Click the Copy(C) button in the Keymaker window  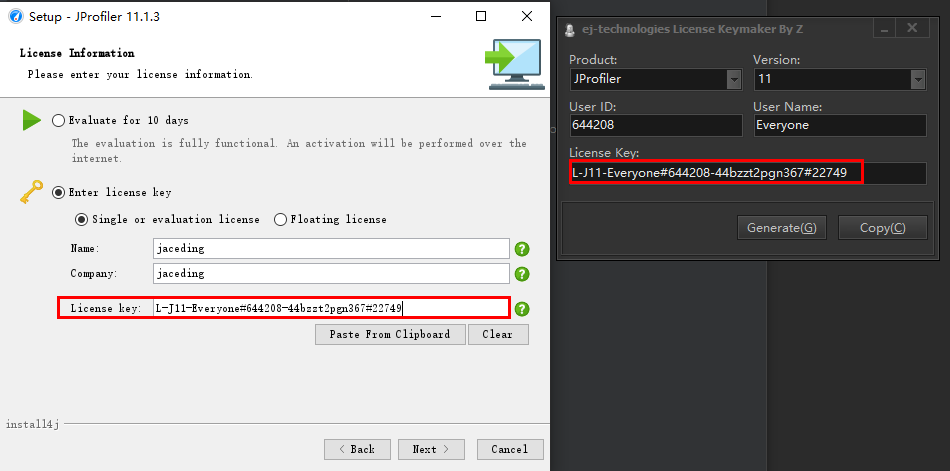click(883, 228)
